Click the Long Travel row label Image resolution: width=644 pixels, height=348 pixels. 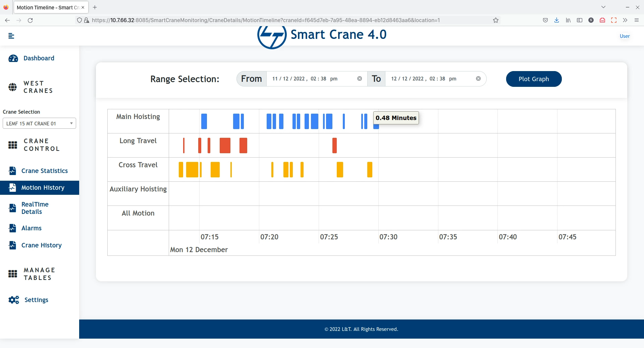138,141
